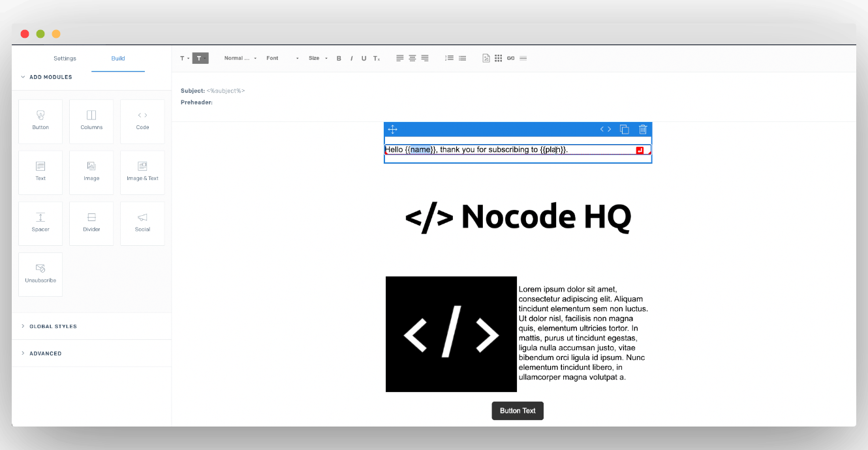Insert a numbered list
This screenshot has height=450, width=868.
[x=449, y=58]
